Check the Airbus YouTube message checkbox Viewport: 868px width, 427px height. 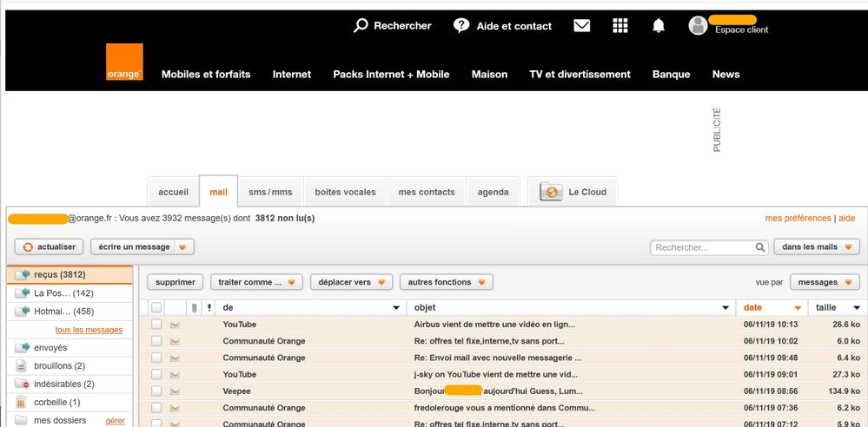click(156, 324)
